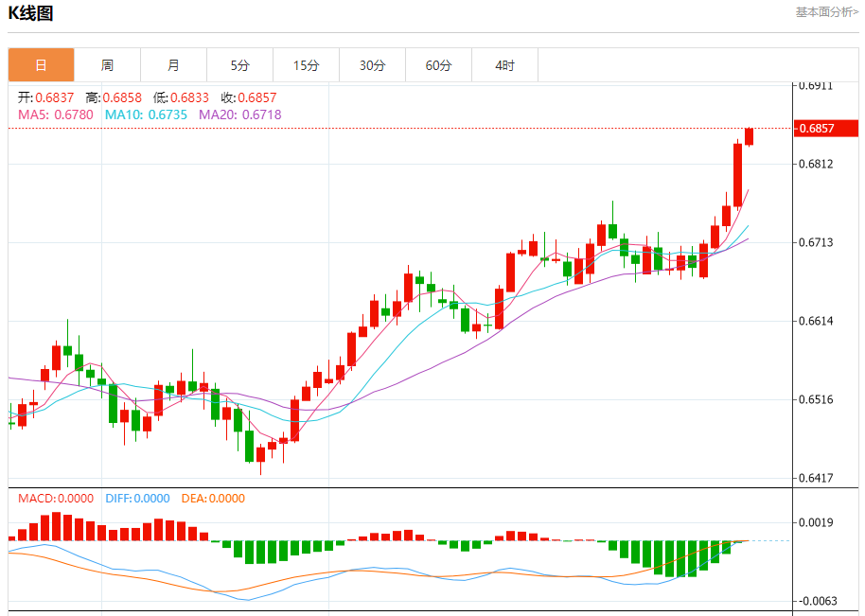The height and width of the screenshot is (616, 865).
Task: Click the MA10 legend label
Action: tap(146, 114)
